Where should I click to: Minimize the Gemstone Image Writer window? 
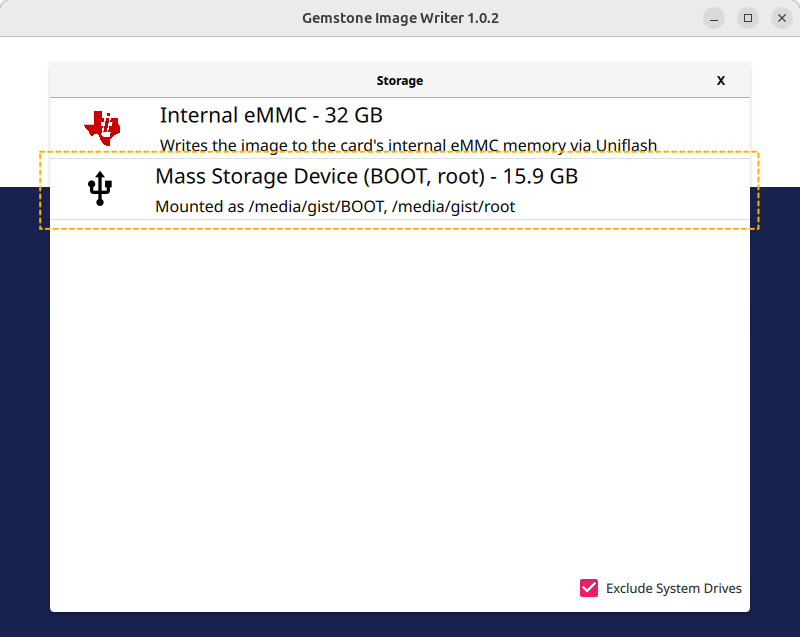pos(714,18)
